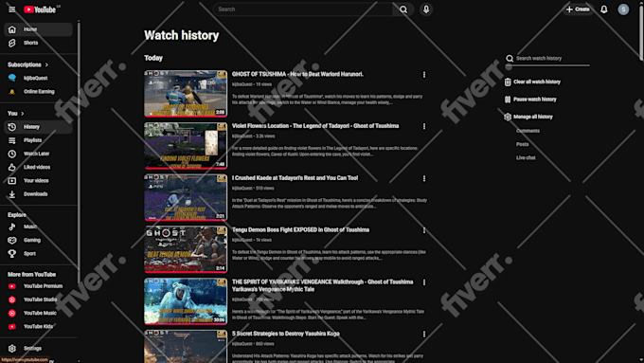Click the YouTube Kids icon

point(12,326)
